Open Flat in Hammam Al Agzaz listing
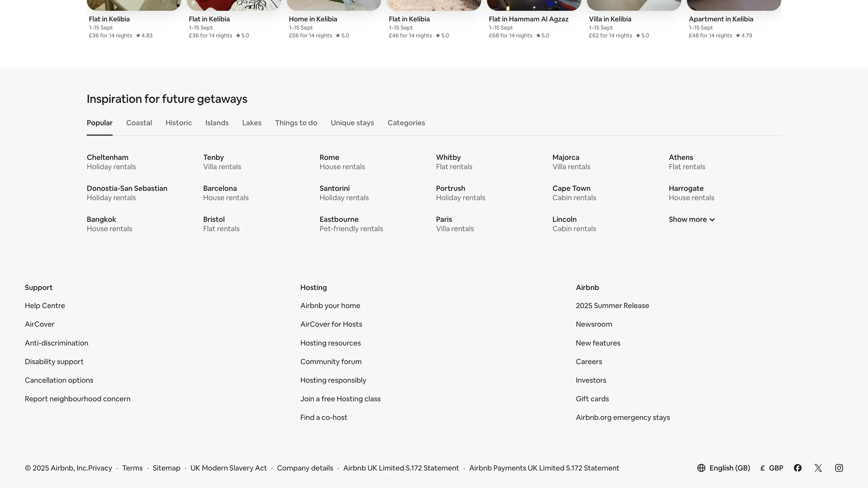This screenshot has height=488, width=868. [528, 19]
